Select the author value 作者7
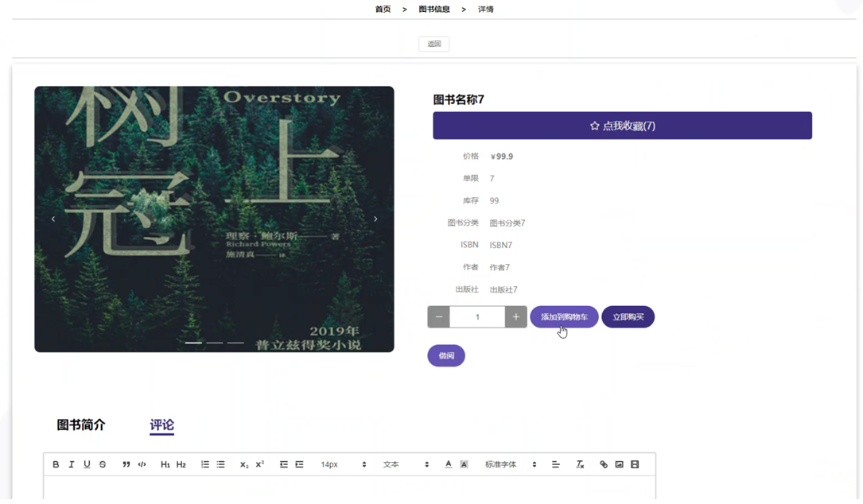The width and height of the screenshot is (863, 504). point(500,267)
